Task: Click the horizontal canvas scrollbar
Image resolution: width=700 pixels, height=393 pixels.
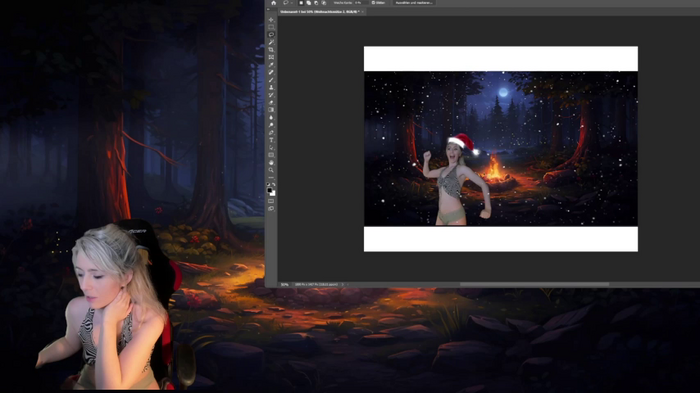Action: pyautogui.click(x=534, y=284)
